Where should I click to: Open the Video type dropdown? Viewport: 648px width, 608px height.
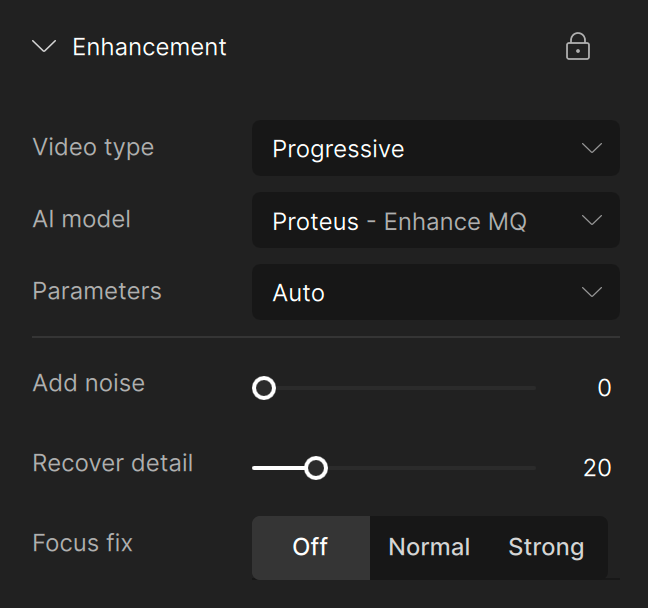tap(435, 149)
